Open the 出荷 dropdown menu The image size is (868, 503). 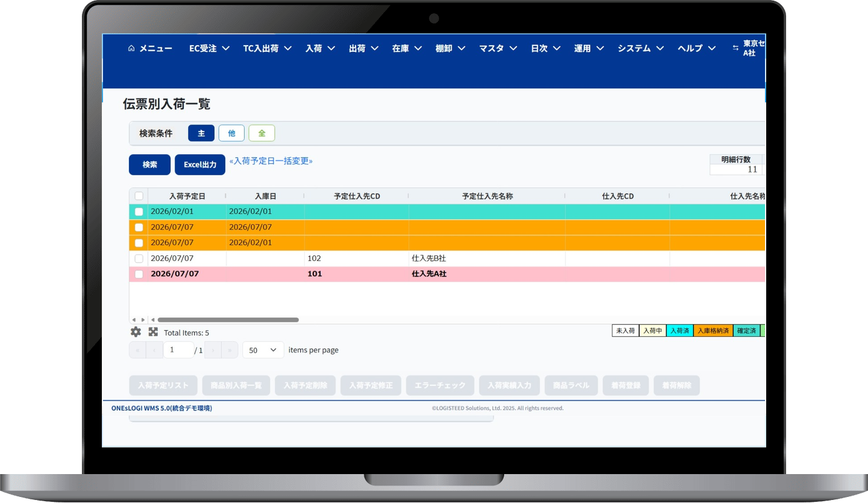[364, 49]
